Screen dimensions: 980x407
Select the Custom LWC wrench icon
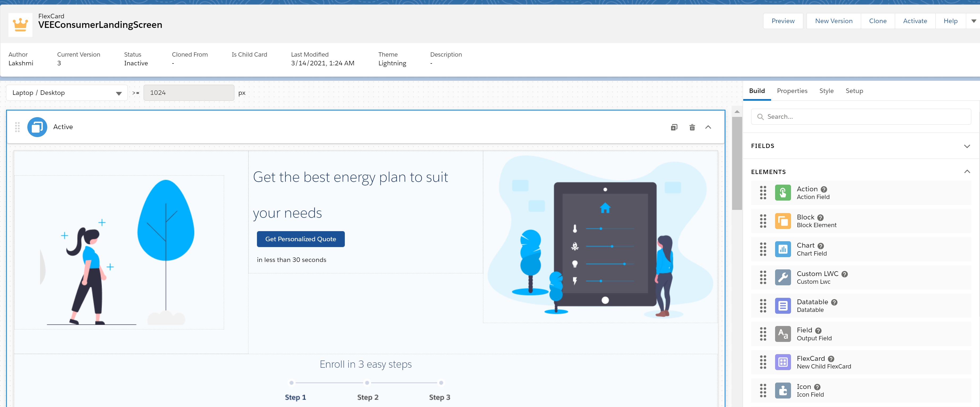[x=783, y=278]
